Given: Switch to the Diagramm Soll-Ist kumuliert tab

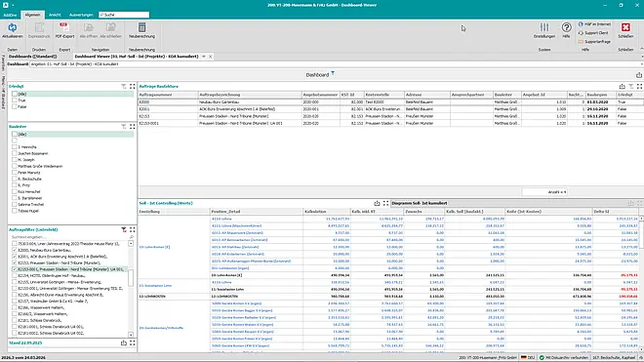Looking at the screenshot, I should [x=419, y=203].
